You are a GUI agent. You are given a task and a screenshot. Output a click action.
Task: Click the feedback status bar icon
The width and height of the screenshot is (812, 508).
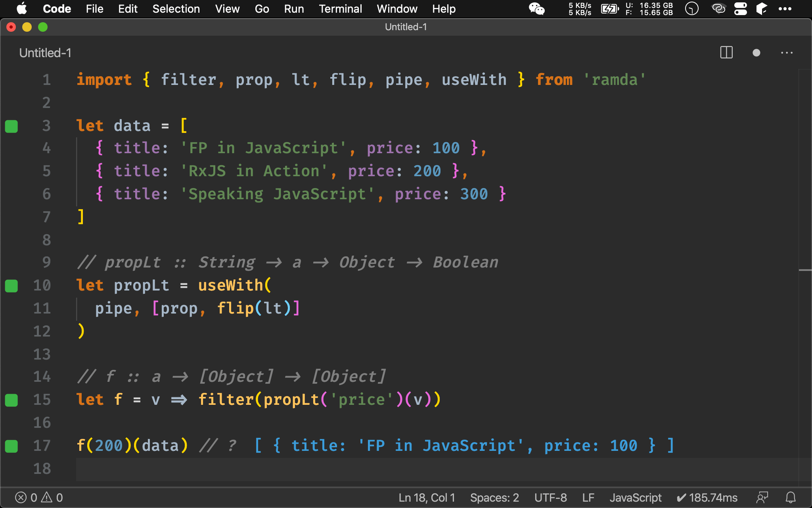(762, 498)
